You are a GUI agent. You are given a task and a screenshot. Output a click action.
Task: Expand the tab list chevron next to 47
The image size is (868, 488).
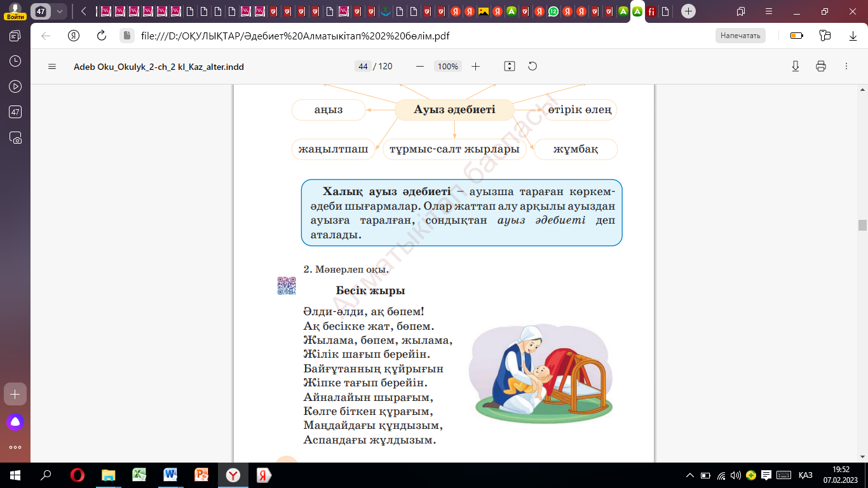[60, 11]
